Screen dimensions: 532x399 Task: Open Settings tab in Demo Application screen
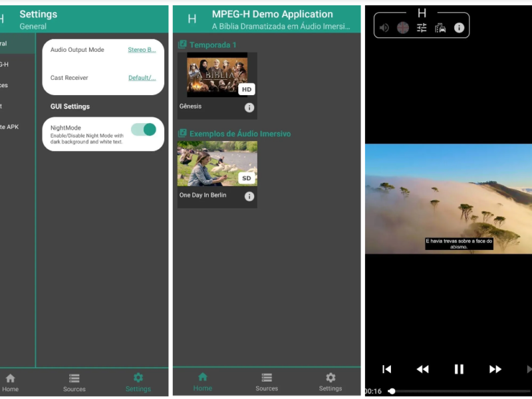pos(331,382)
